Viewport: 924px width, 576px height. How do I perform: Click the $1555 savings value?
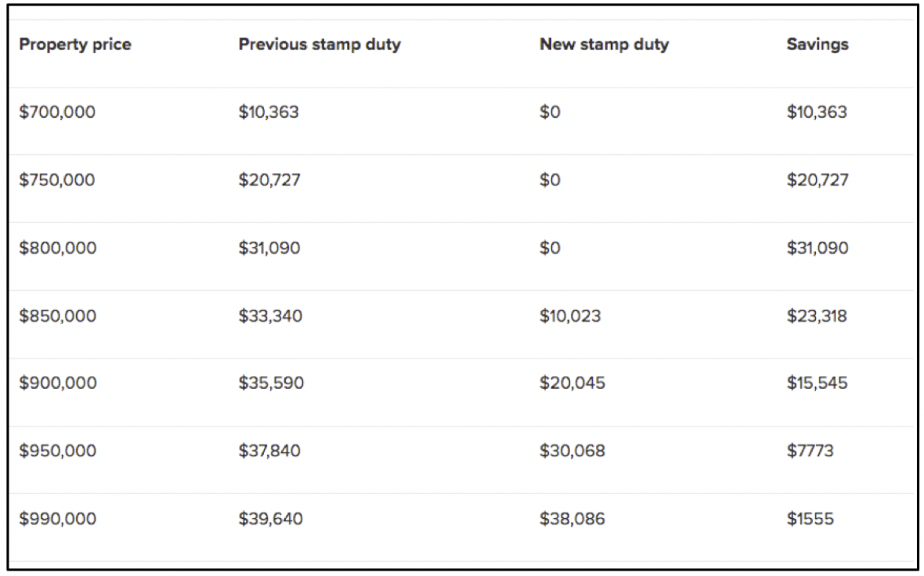810,520
